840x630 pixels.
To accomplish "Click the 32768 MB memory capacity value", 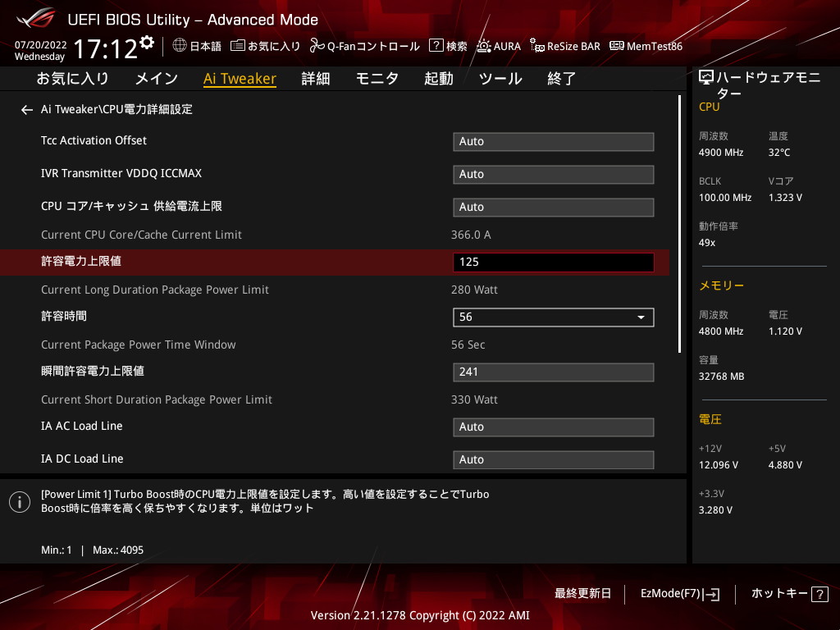I will coord(721,377).
